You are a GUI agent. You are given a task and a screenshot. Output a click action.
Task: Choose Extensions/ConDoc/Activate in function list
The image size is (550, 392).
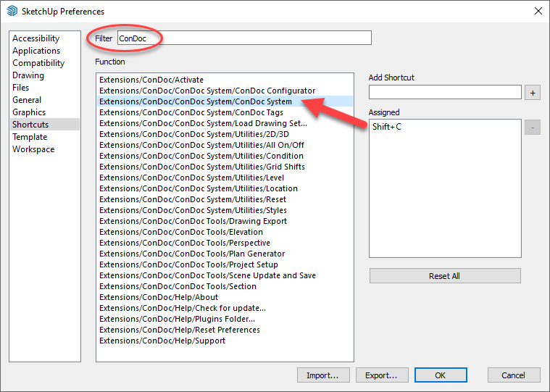[x=151, y=80]
